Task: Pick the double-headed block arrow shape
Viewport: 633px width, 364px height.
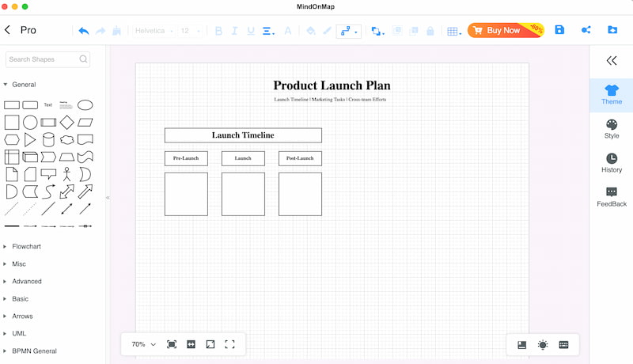Action: pyautogui.click(x=67, y=191)
